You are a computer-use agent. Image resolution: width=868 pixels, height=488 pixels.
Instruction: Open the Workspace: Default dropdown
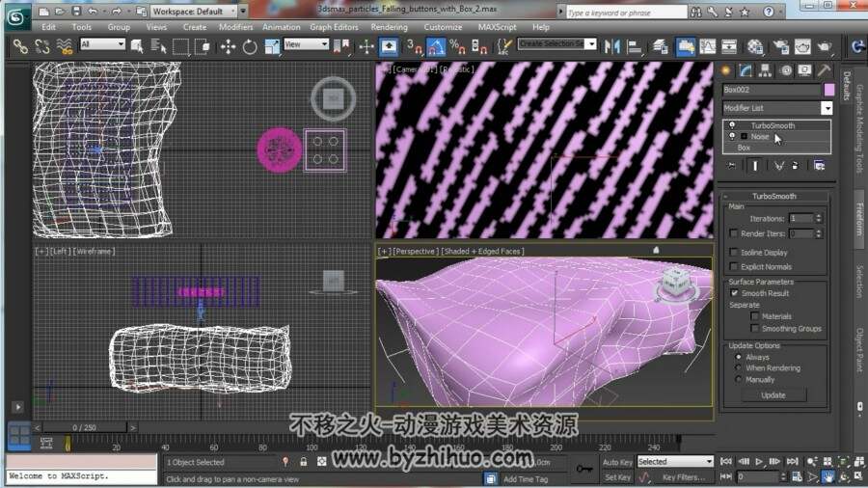pos(194,11)
